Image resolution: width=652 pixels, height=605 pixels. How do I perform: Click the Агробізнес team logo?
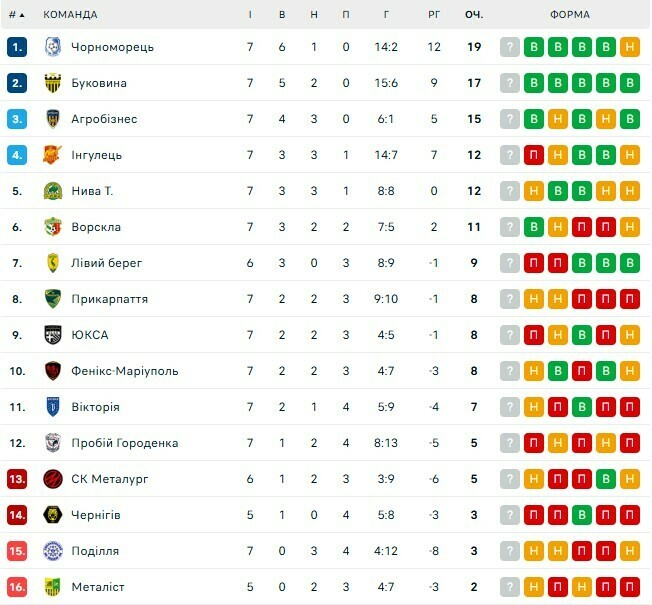[53, 119]
